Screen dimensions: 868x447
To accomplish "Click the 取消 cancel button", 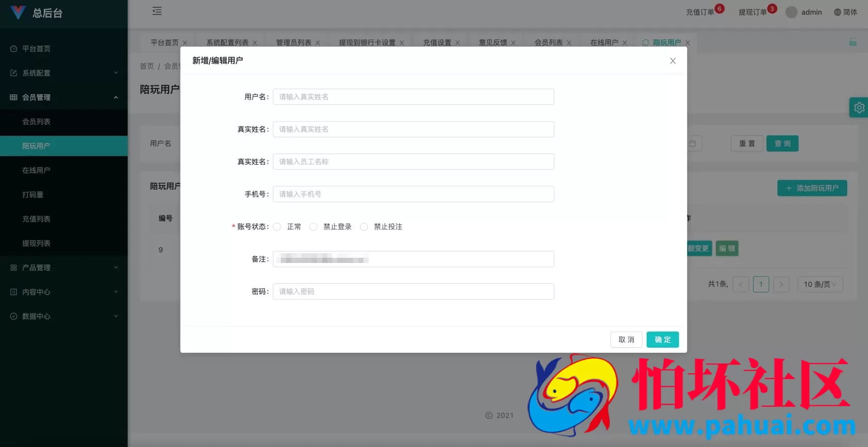I will (x=626, y=340).
